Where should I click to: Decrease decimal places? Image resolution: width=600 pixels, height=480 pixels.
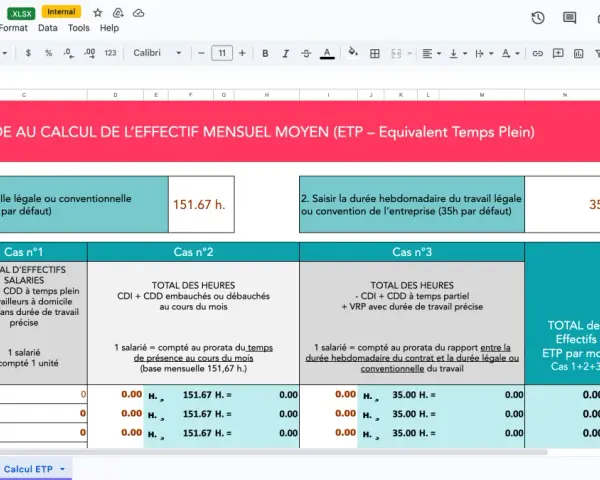[69, 53]
